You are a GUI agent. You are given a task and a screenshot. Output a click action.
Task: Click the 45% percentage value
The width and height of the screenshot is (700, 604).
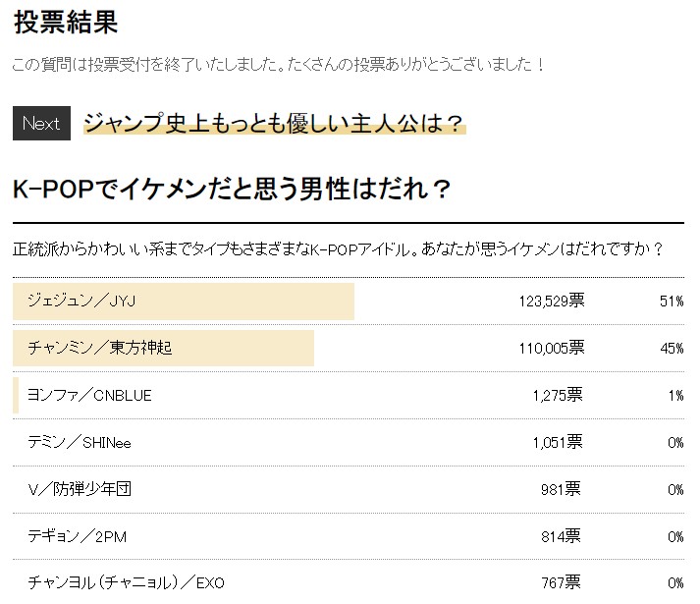coord(672,349)
